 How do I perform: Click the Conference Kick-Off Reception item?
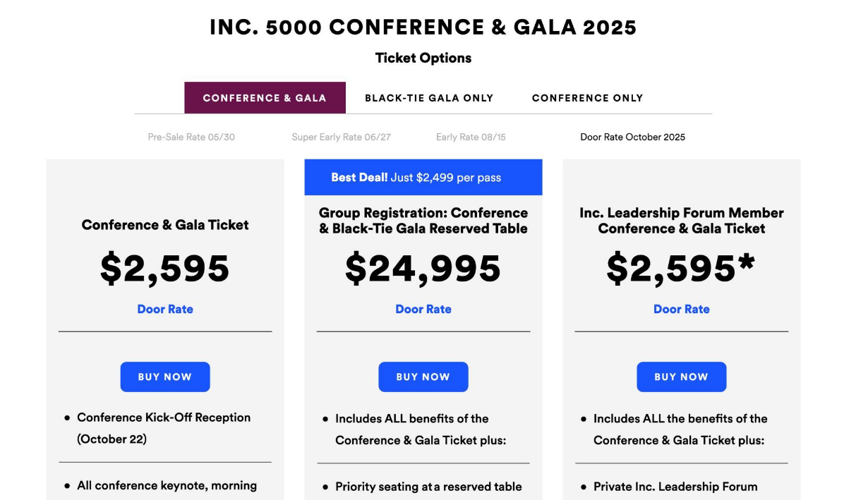(163, 427)
